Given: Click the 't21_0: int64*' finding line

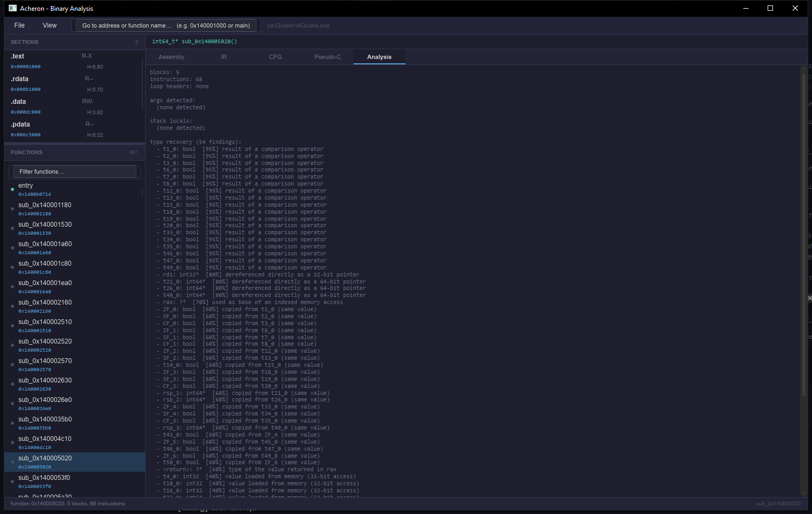Looking at the screenshot, I should 261,281.
